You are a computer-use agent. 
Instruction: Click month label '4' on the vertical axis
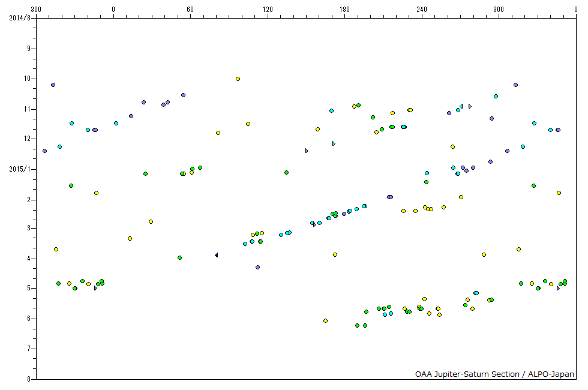click(29, 259)
